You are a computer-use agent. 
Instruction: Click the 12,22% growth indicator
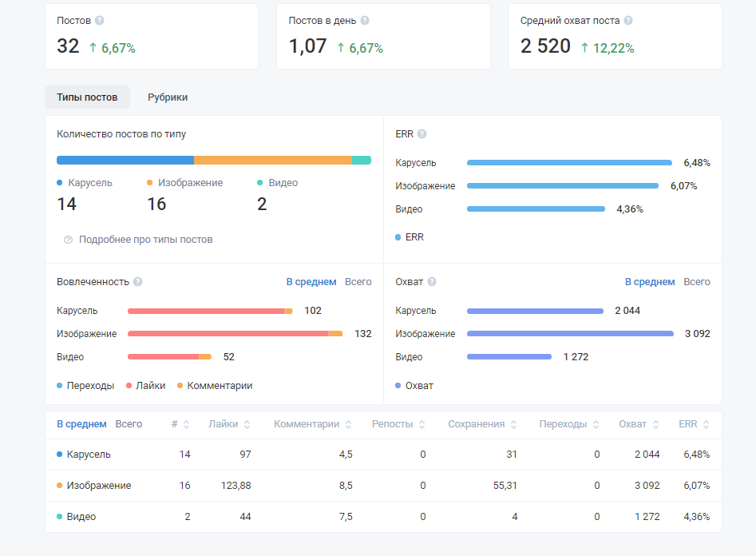608,48
